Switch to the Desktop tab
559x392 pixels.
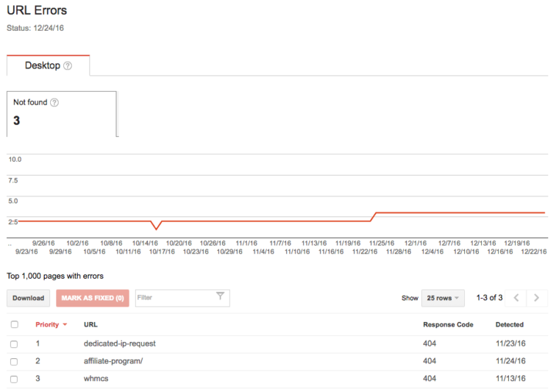(x=43, y=65)
